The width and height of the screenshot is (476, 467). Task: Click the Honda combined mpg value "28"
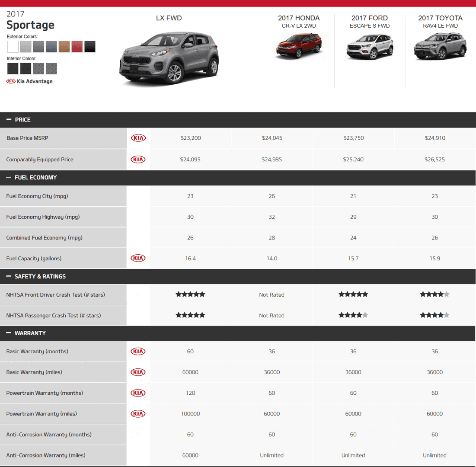[272, 238]
